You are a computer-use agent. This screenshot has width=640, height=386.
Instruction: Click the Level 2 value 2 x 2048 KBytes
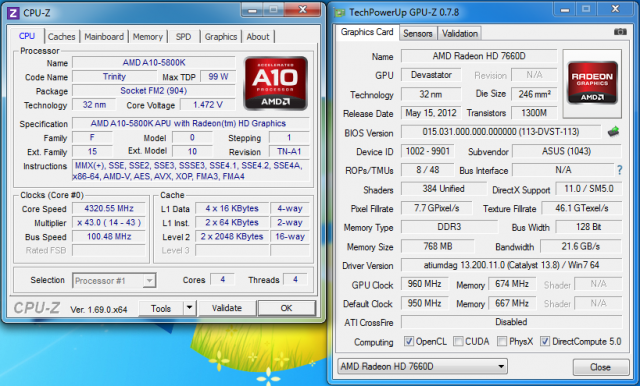pos(232,237)
